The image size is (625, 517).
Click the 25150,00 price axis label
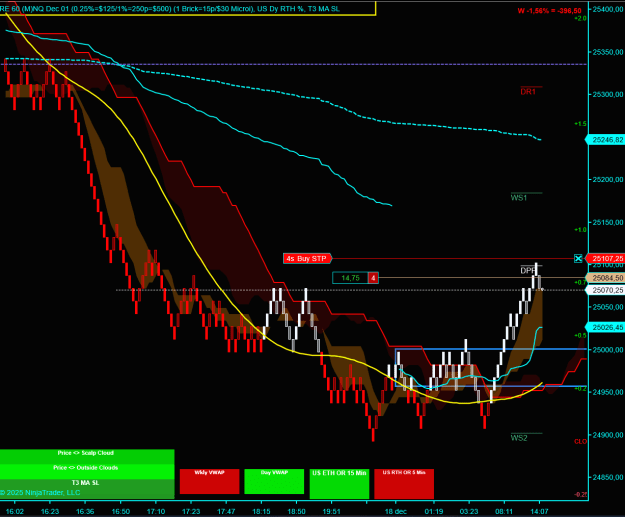(x=607, y=222)
